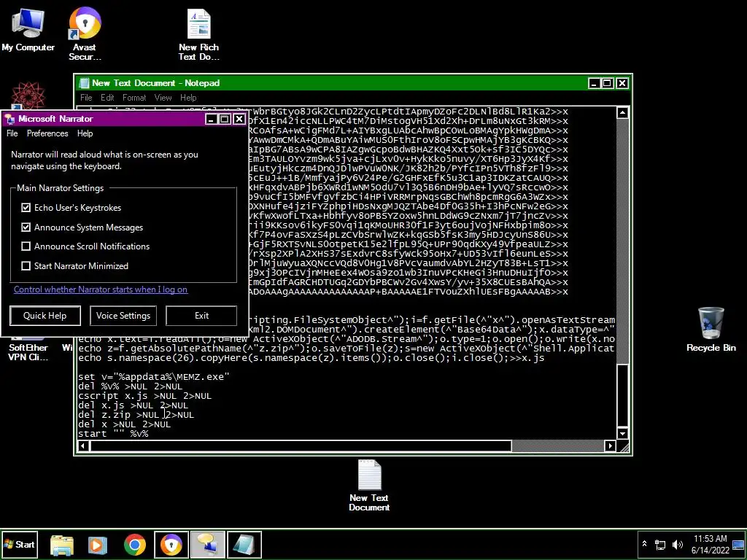Switch to Narrator taskbar button
The height and width of the screenshot is (560, 747).
coord(208,545)
